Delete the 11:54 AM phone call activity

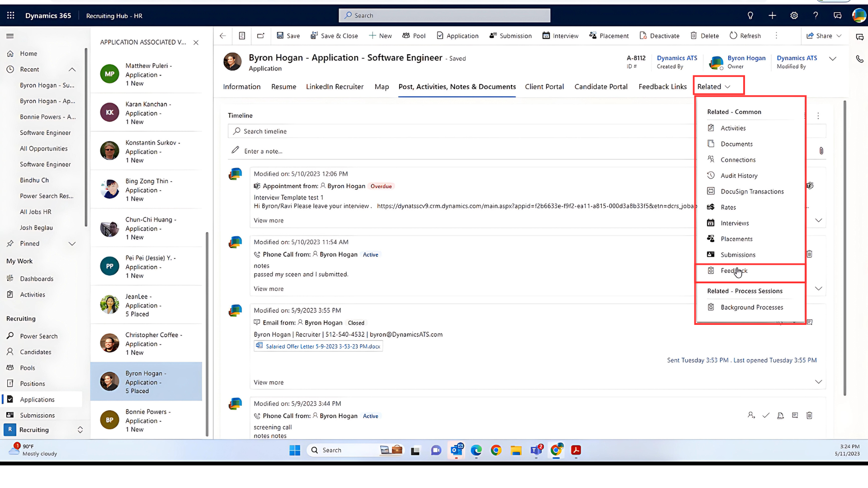(809, 254)
